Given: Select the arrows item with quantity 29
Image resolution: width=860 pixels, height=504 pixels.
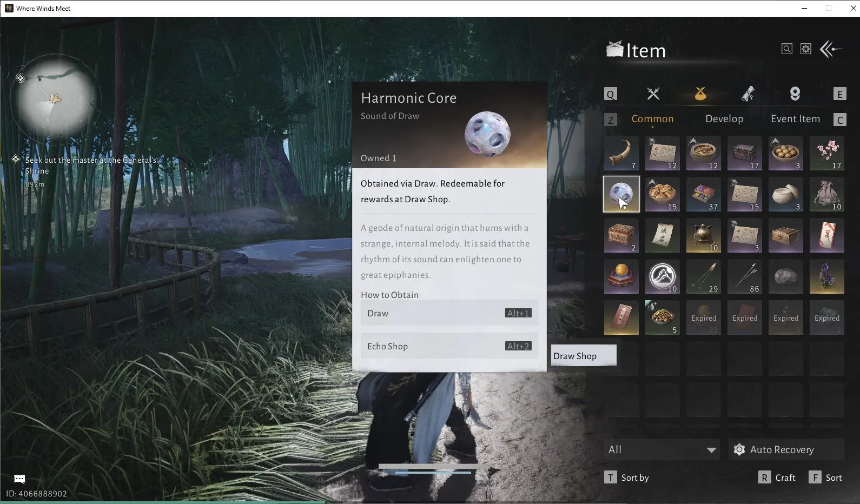Looking at the screenshot, I should (x=703, y=276).
